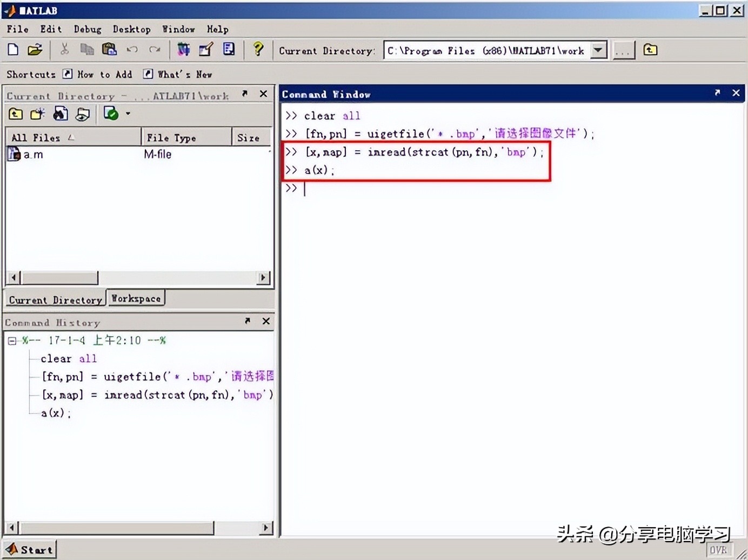Click the MATLAB Start button

pyautogui.click(x=30, y=550)
